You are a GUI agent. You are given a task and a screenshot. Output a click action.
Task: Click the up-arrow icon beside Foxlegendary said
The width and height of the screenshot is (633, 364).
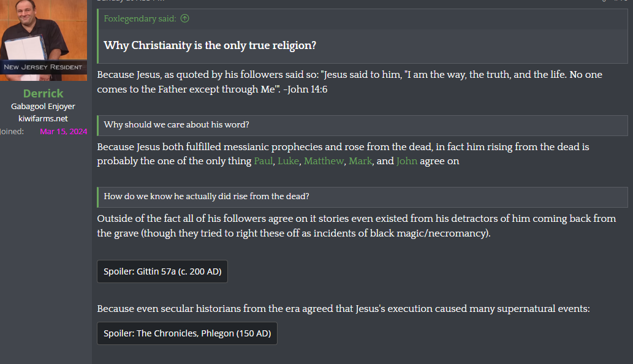(x=184, y=18)
